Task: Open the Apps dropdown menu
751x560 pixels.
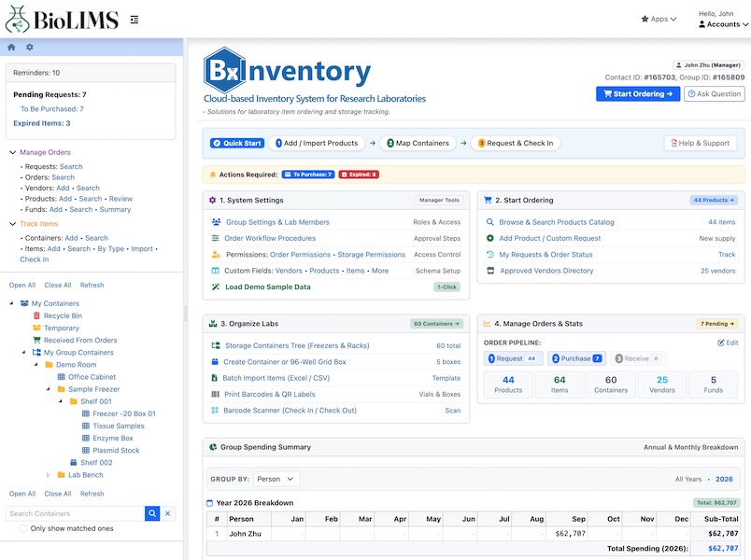Action: pyautogui.click(x=659, y=20)
